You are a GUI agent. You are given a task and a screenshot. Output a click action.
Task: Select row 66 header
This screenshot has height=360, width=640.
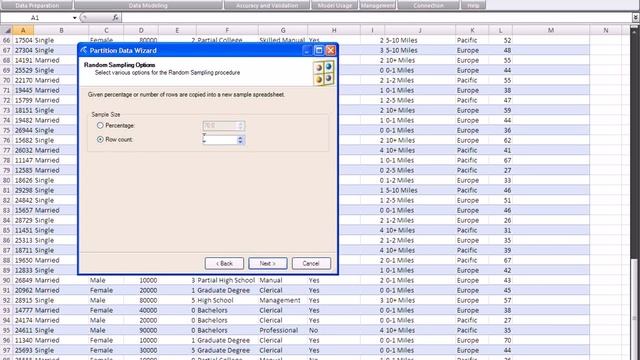tap(7, 40)
